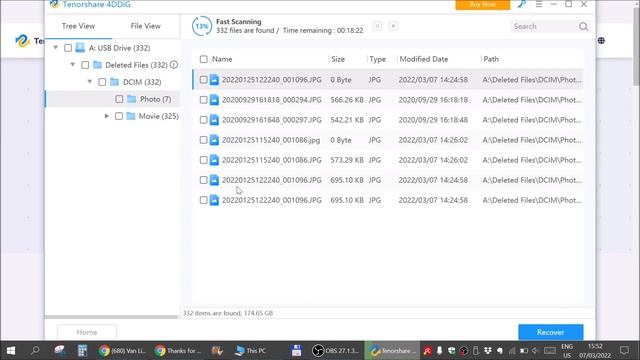Viewport: 640px width, 360px height.
Task: Click the Photo folder icon
Action: [131, 99]
